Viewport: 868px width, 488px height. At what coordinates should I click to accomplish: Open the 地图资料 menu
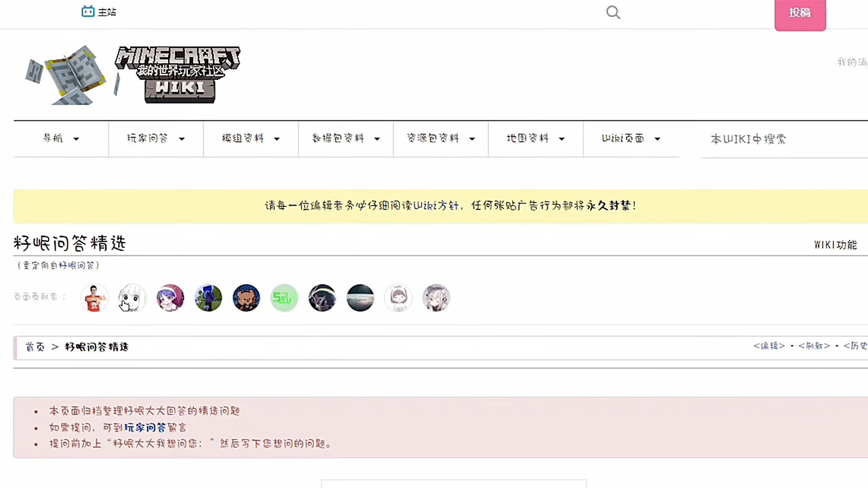click(536, 138)
